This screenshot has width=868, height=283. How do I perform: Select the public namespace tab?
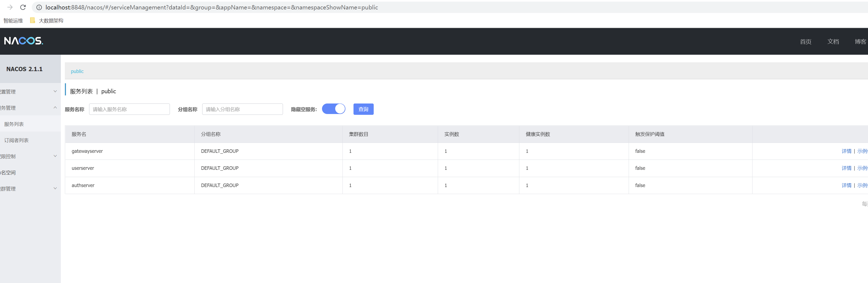[77, 71]
